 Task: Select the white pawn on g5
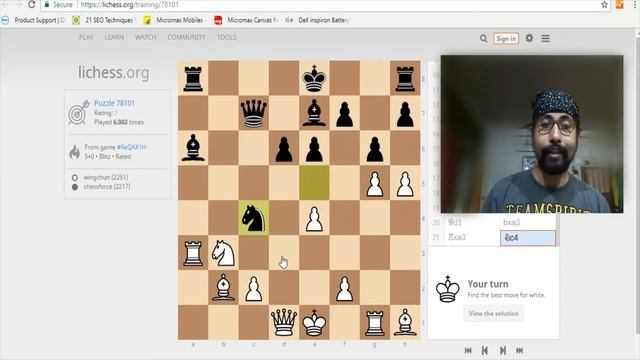(375, 183)
